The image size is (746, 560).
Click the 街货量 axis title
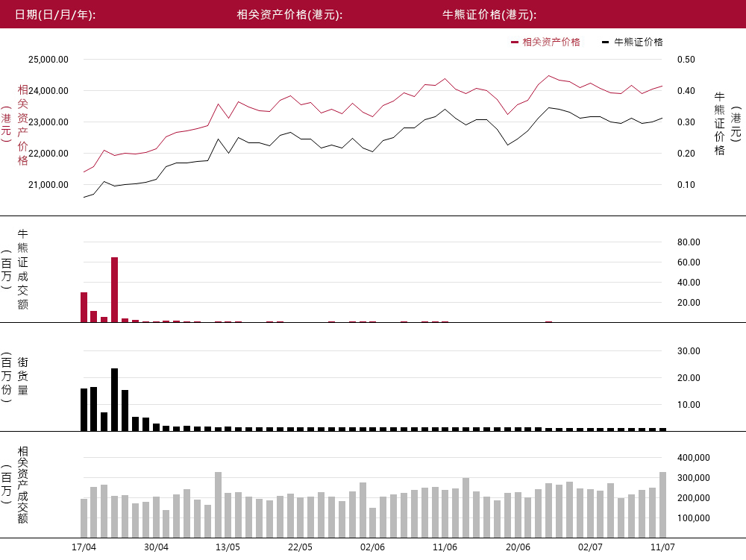[23, 377]
